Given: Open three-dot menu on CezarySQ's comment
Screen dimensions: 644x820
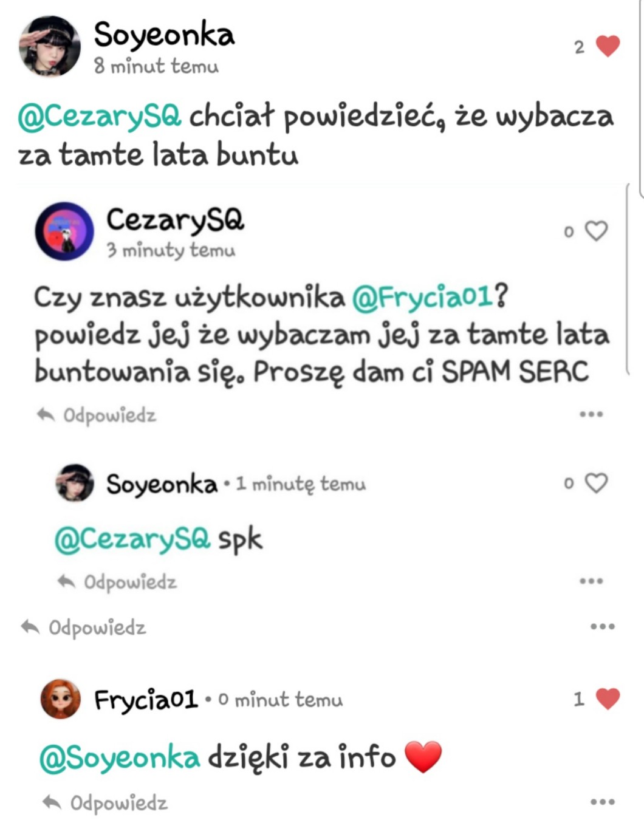Looking at the screenshot, I should [x=591, y=414].
